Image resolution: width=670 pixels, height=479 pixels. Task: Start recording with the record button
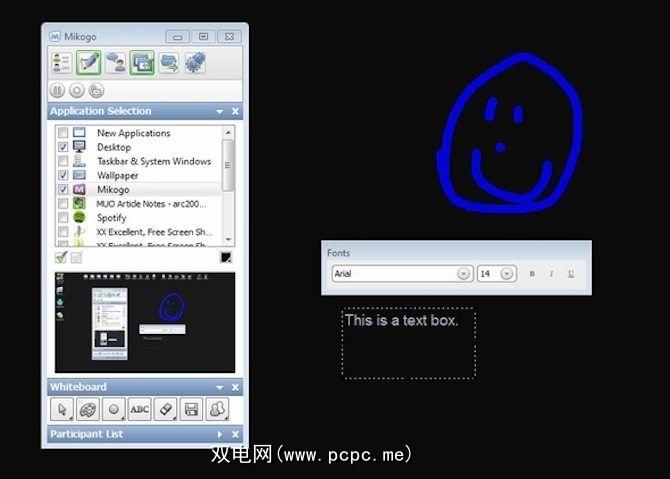click(x=77, y=91)
